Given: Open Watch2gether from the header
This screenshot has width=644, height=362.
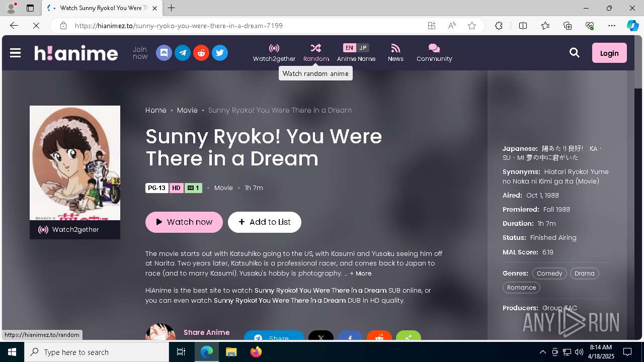Looking at the screenshot, I should (x=274, y=53).
